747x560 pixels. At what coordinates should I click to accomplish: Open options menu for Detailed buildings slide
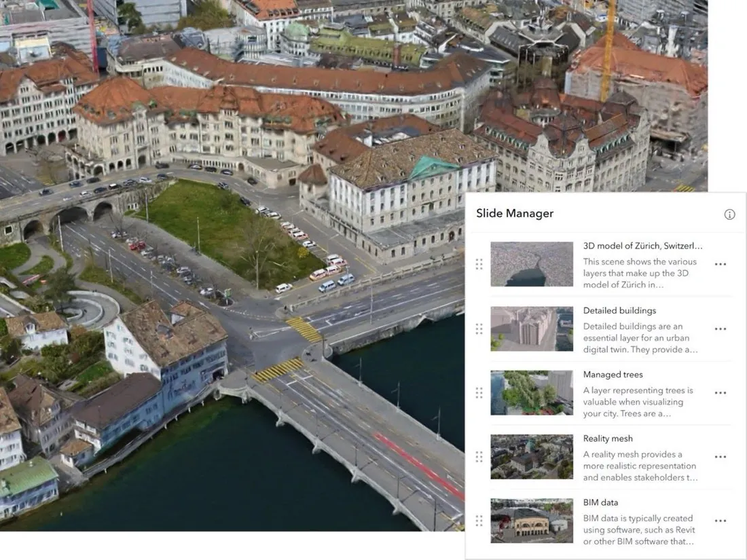[x=721, y=329]
